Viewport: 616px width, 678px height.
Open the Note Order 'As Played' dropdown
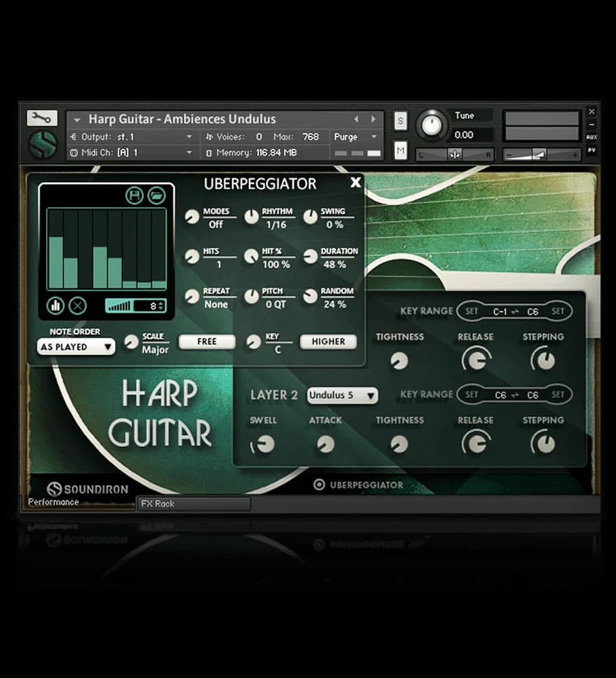(x=76, y=346)
